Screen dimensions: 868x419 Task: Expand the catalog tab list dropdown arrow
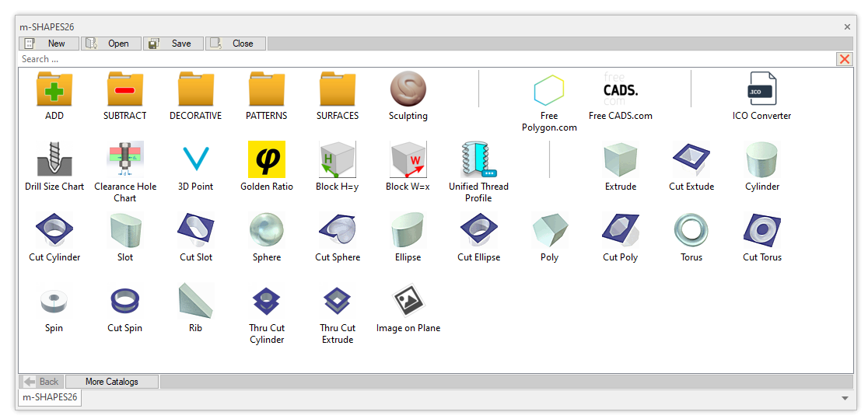click(845, 398)
